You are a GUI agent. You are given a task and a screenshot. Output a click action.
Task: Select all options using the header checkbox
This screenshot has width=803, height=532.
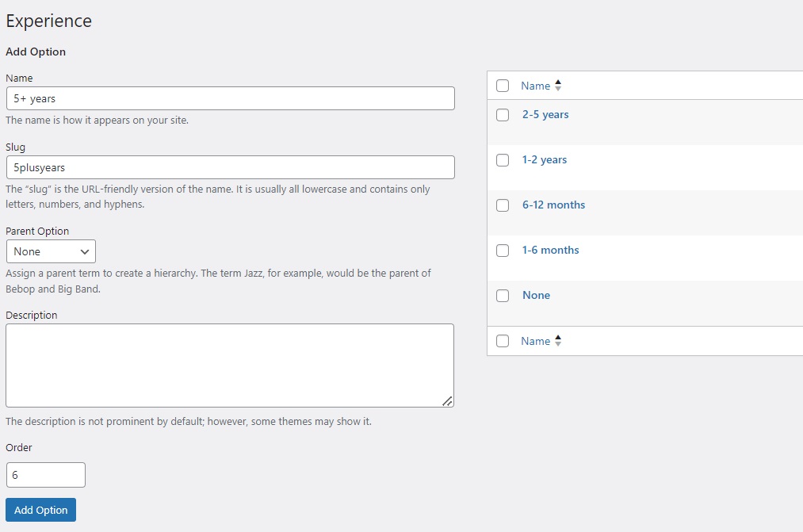[x=502, y=85]
